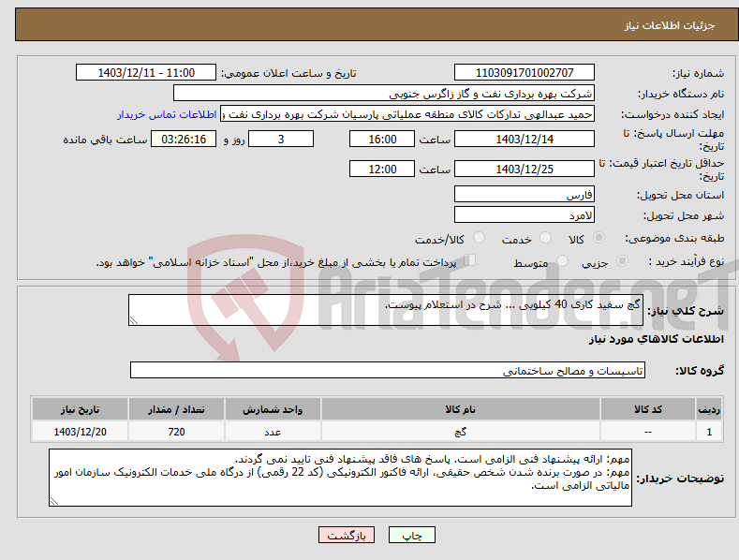Select the کالا radio button
The image size is (739, 560).
(599, 238)
